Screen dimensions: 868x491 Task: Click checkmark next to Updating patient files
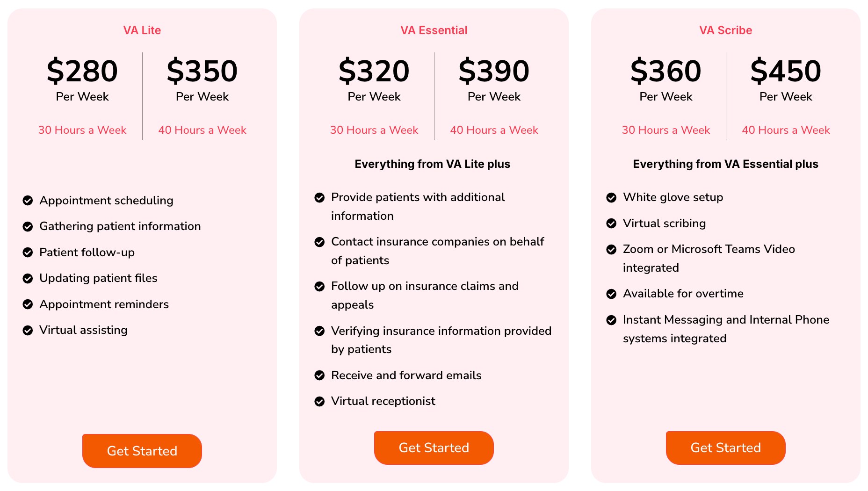[28, 278]
